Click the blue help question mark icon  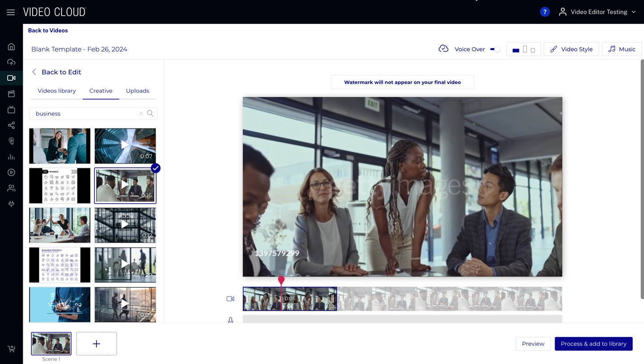point(544,12)
